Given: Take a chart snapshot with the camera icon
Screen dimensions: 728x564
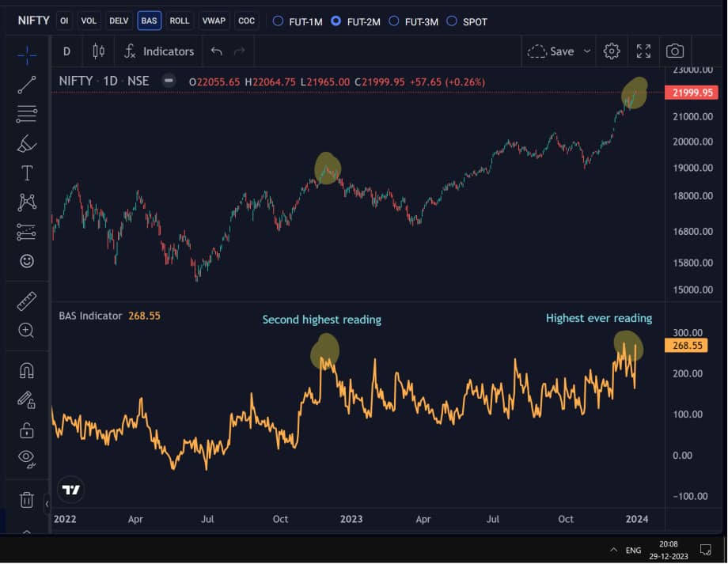Looking at the screenshot, I should pyautogui.click(x=675, y=51).
